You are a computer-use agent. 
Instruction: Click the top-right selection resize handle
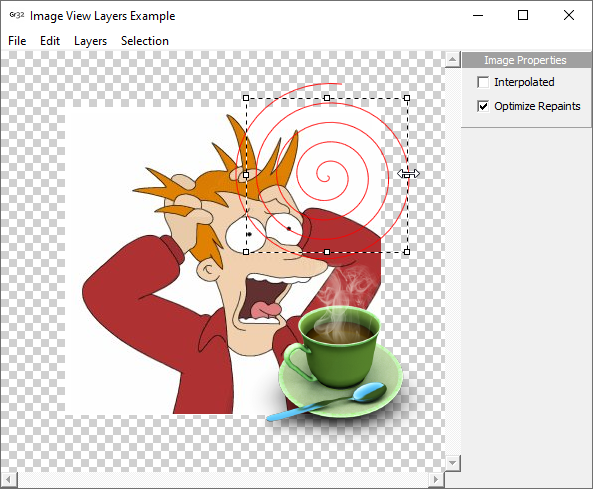407,98
